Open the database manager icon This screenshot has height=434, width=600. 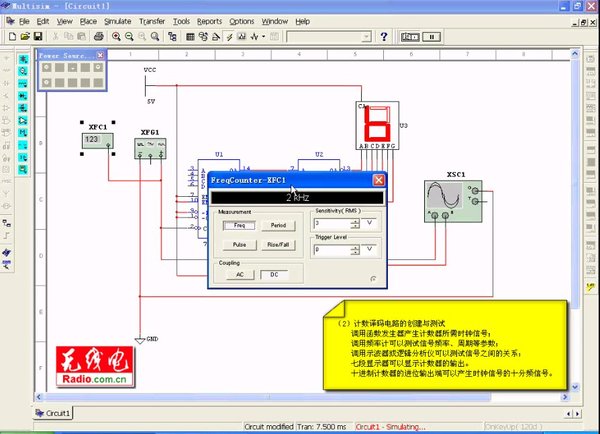203,36
